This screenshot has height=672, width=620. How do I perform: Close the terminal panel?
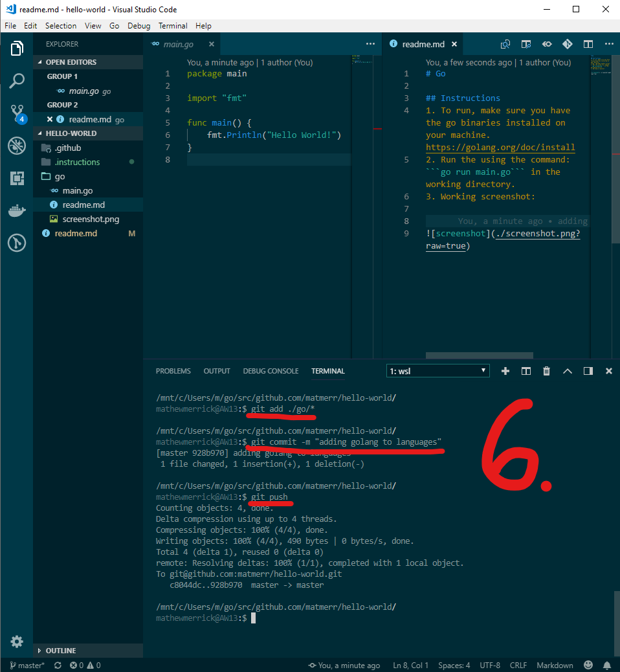coord(609,371)
